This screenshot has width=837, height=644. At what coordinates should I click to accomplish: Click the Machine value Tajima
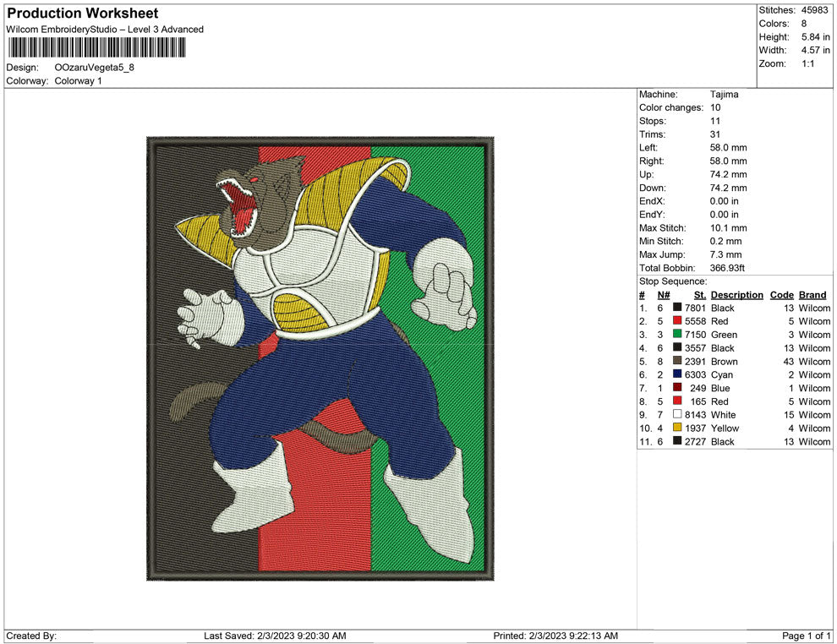pos(724,95)
